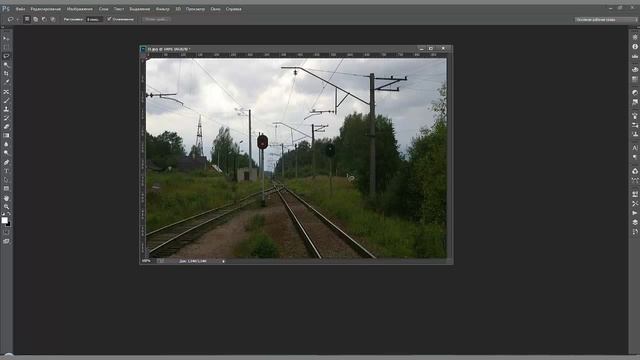
Task: Choose Intersect with selection mode
Action: point(53,19)
